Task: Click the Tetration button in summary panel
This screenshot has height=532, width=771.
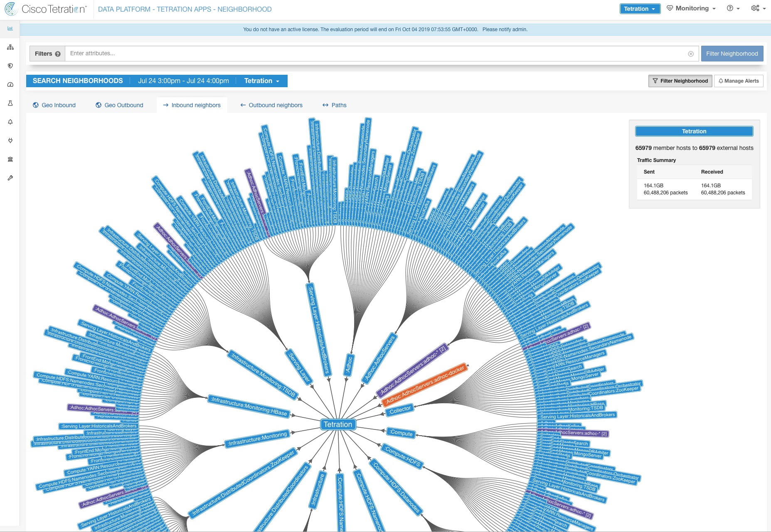Action: (x=694, y=131)
